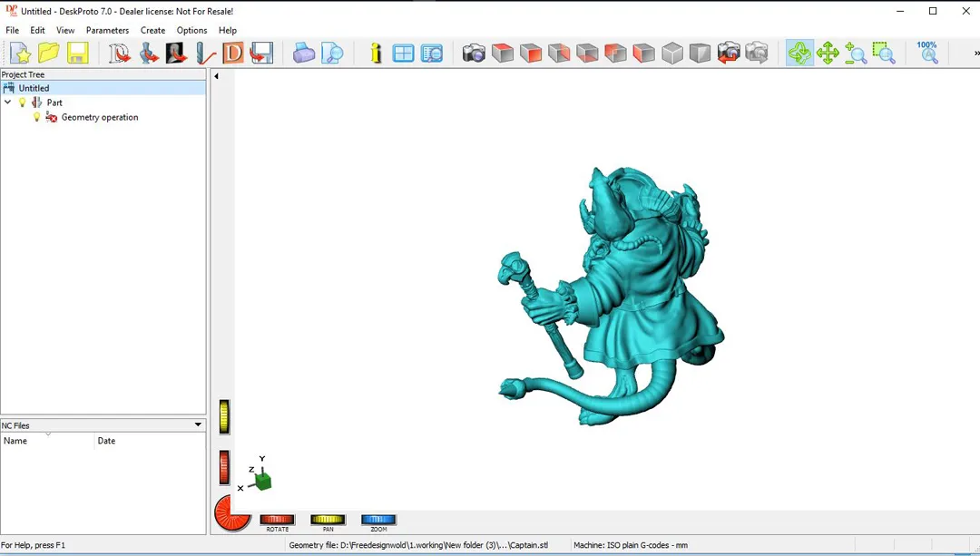Select the Zoom Window tool icon

pos(884,54)
